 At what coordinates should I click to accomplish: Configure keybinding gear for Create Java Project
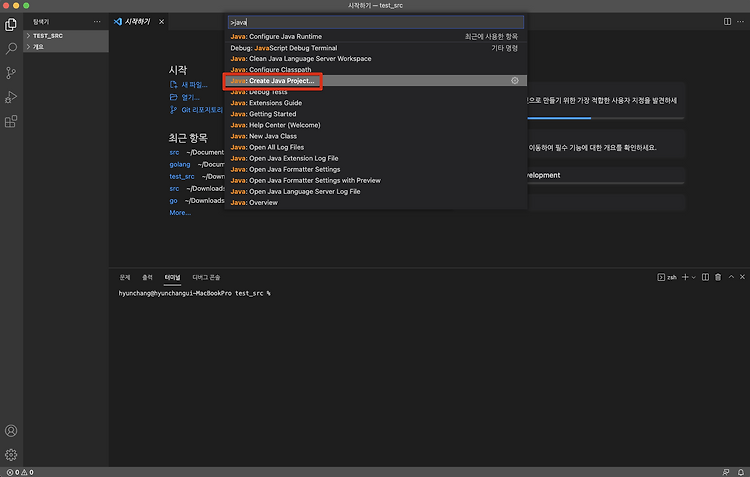[515, 81]
